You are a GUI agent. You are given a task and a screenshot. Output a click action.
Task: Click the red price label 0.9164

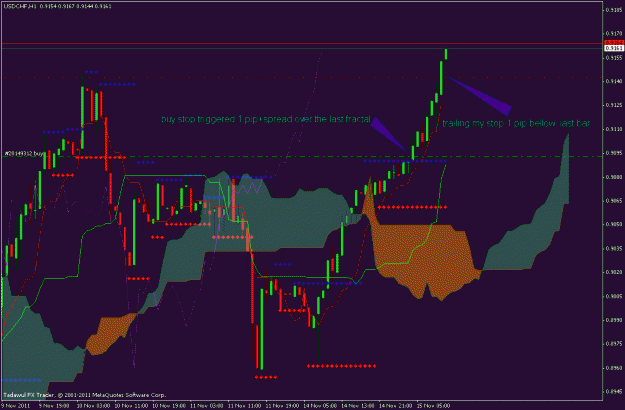point(614,43)
